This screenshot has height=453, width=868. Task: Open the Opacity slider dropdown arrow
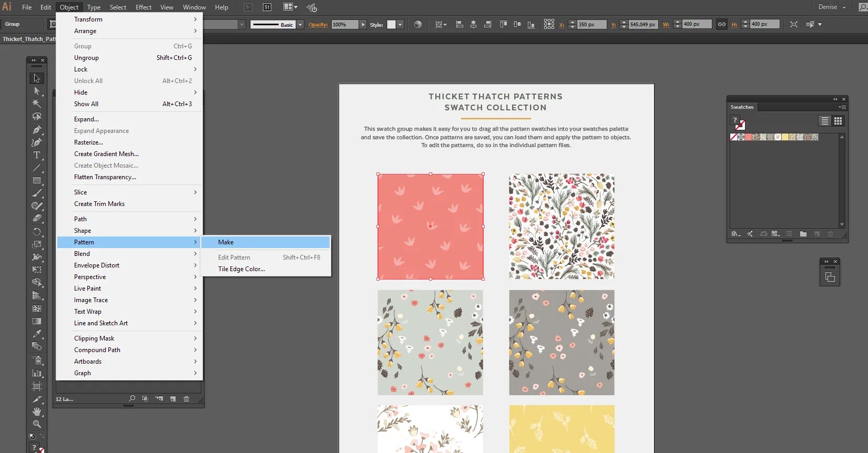(363, 24)
